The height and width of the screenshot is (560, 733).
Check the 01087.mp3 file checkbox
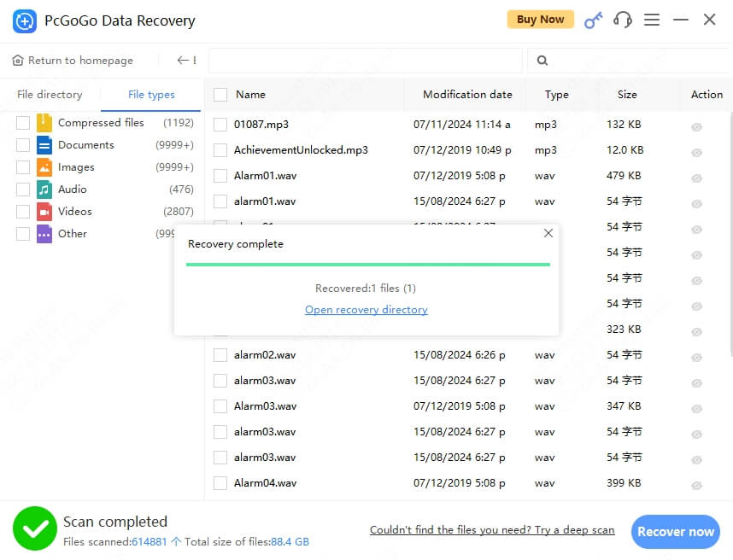point(220,125)
